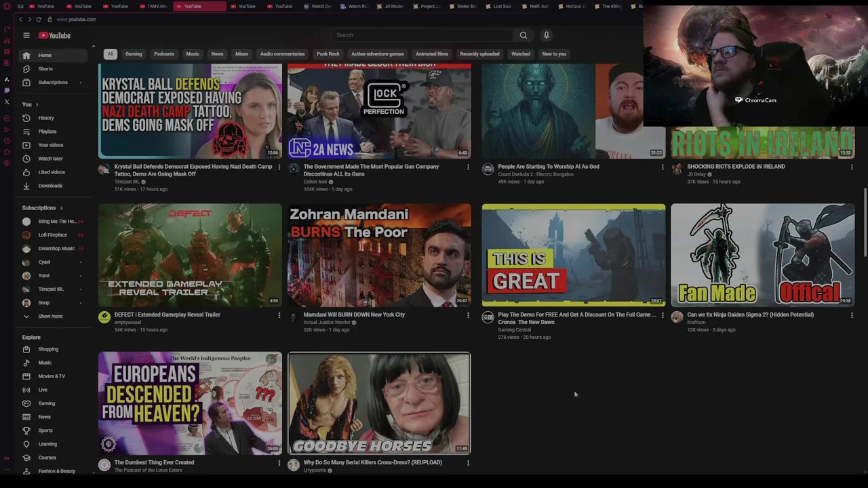Screen dimensions: 868x488
Task: Open Music under Explore
Action: point(53,363)
